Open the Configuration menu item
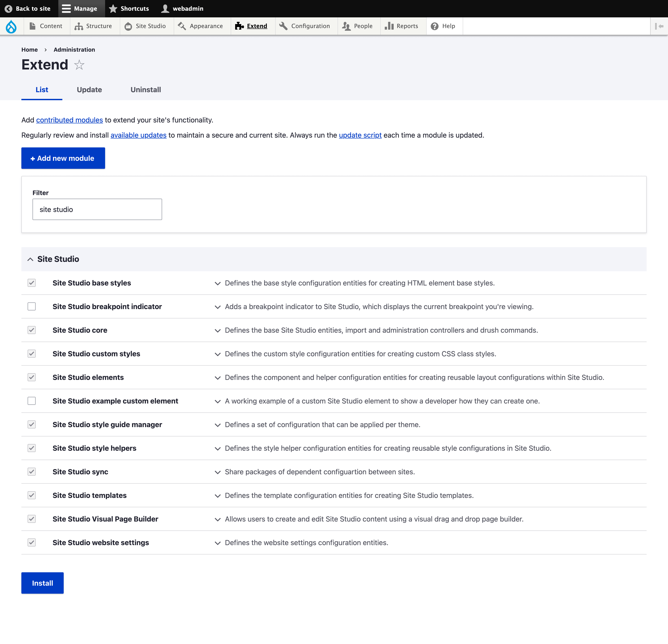Image resolution: width=668 pixels, height=644 pixels. [306, 26]
